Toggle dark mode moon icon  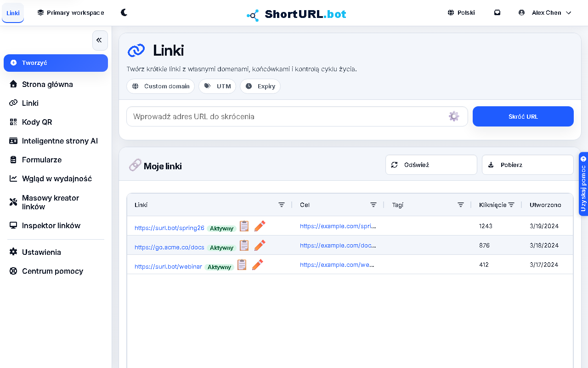124,12
